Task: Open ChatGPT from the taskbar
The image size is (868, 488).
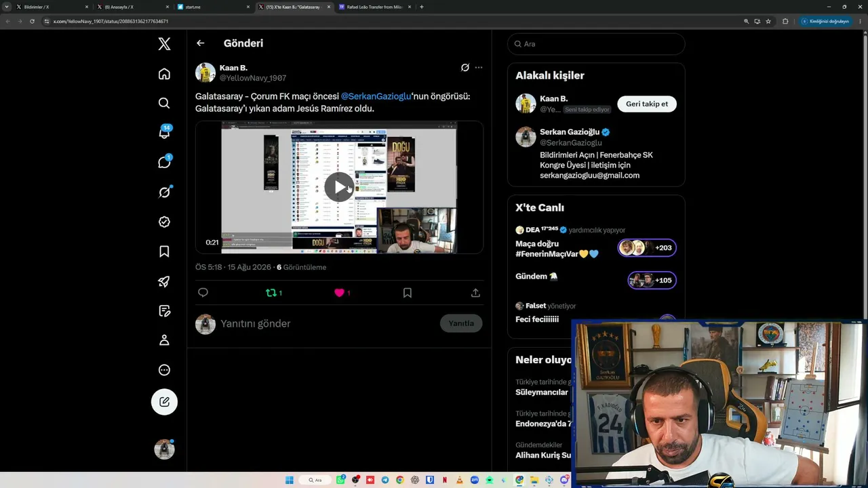Action: (x=415, y=480)
